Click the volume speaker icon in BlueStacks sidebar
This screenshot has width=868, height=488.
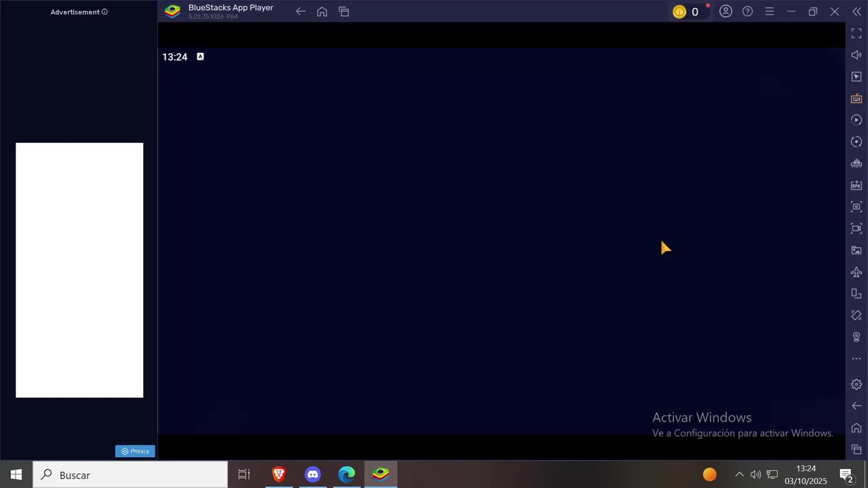coord(856,55)
